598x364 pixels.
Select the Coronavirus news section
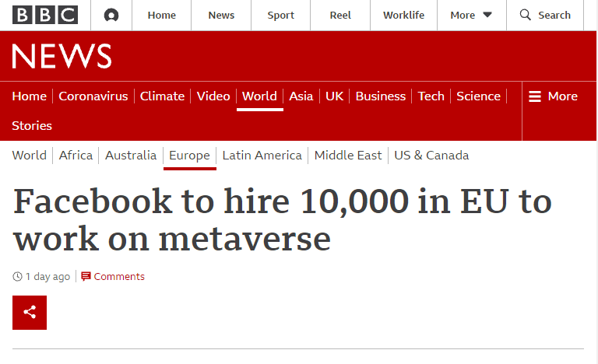[93, 96]
